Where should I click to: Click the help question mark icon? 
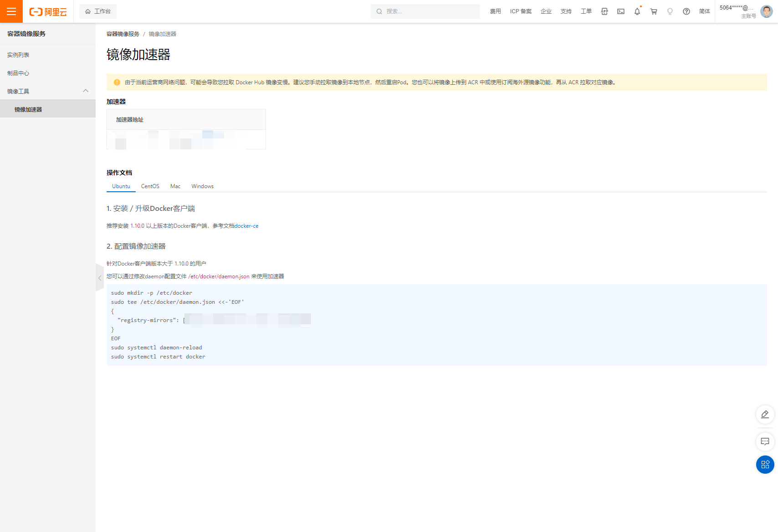pyautogui.click(x=686, y=11)
